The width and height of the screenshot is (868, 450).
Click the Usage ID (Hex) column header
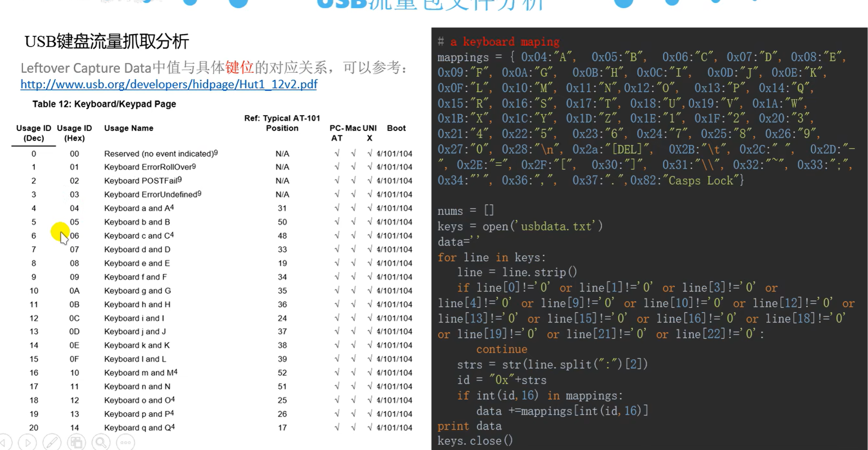(74, 133)
